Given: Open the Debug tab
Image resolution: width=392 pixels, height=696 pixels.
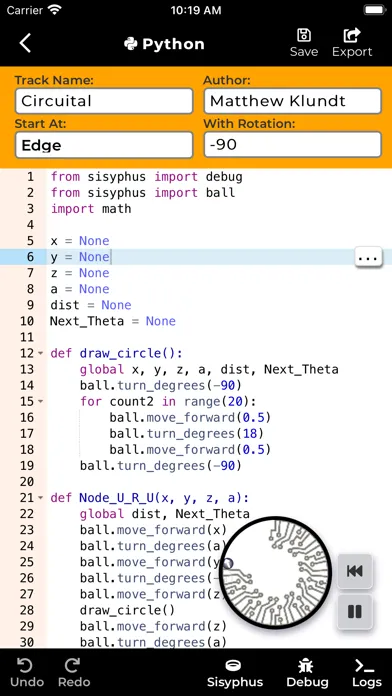Looking at the screenshot, I should tap(307, 672).
